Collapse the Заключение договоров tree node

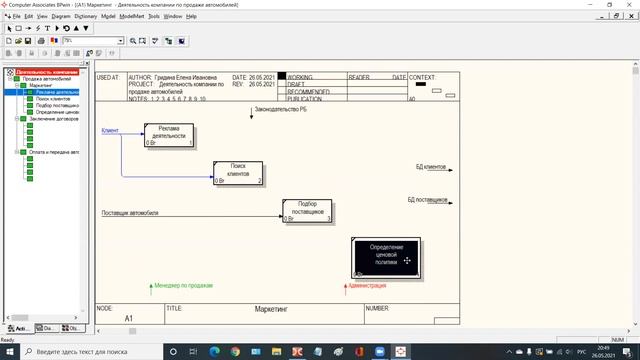17,119
